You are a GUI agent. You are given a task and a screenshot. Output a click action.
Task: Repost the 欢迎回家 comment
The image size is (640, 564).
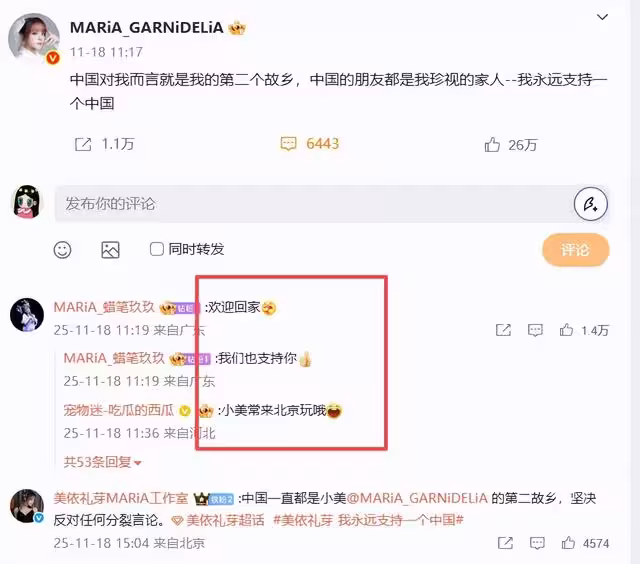[503, 330]
